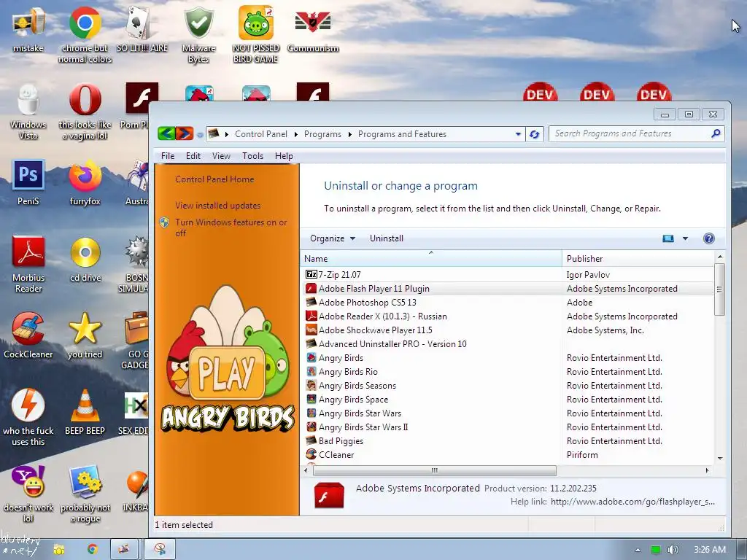Image resolution: width=747 pixels, height=560 pixels.
Task: Open the Organize dropdown menu
Action: click(x=333, y=238)
